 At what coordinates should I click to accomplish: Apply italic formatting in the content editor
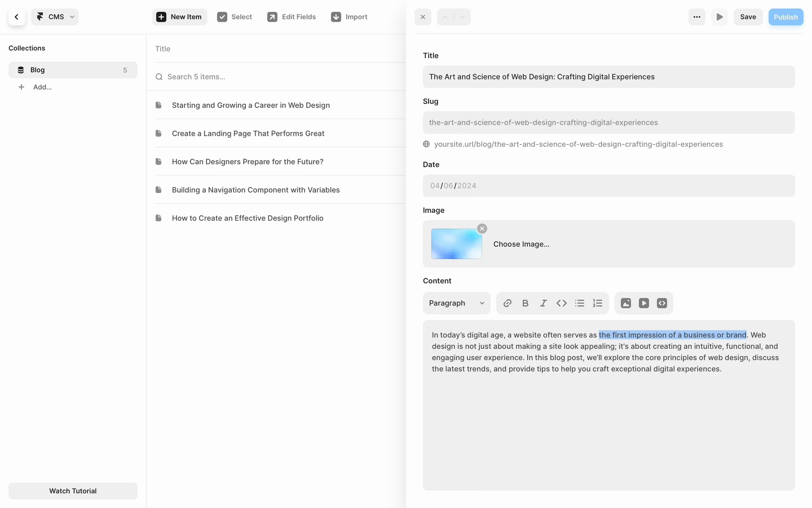coord(543,303)
